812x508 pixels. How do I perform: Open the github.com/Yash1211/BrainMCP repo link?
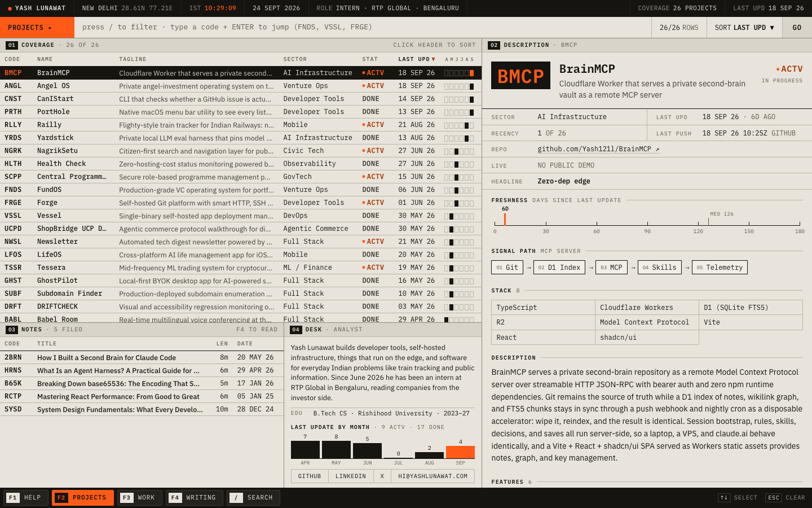(x=598, y=149)
